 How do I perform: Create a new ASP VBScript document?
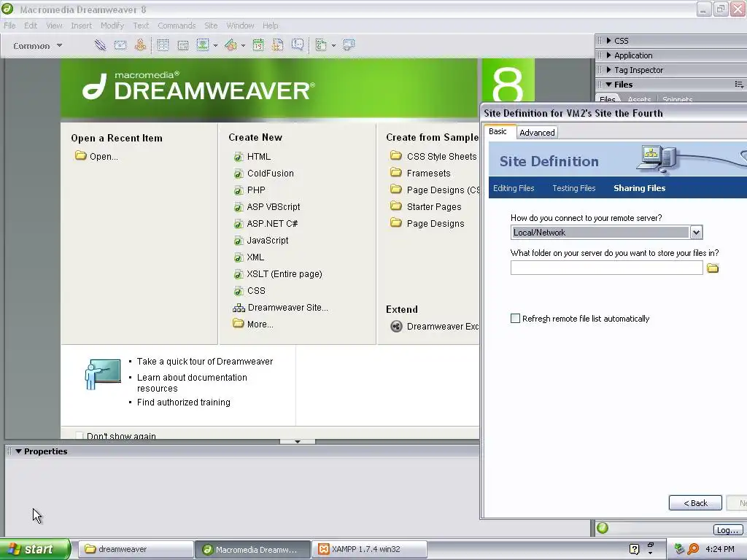pos(267,206)
